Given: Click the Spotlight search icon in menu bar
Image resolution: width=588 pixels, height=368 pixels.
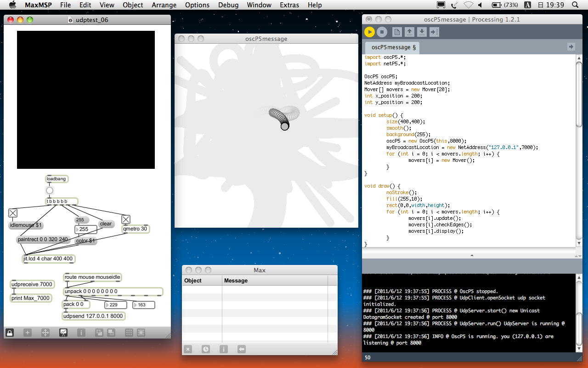Looking at the screenshot, I should pos(575,5).
